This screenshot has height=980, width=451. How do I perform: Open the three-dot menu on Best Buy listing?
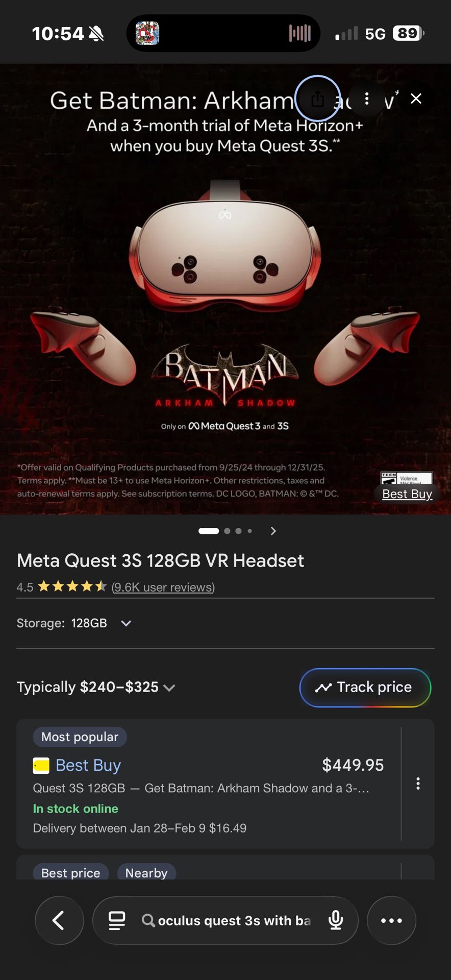point(418,783)
